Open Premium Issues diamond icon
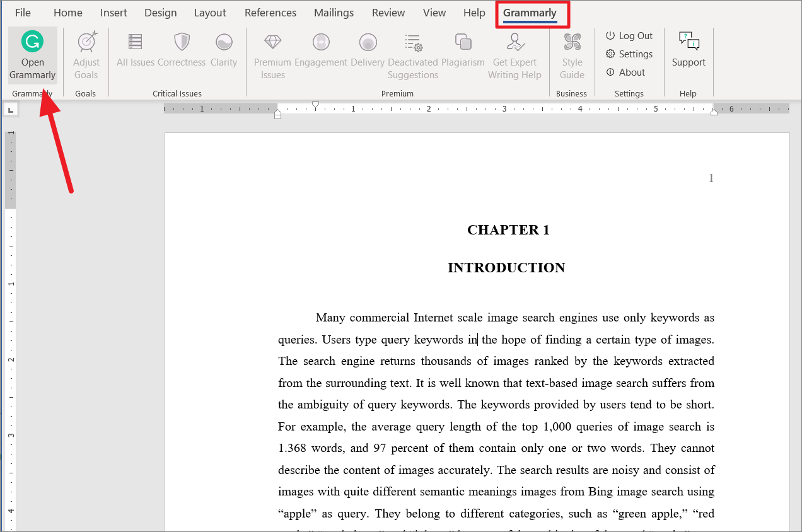Image resolution: width=802 pixels, height=532 pixels. click(272, 43)
